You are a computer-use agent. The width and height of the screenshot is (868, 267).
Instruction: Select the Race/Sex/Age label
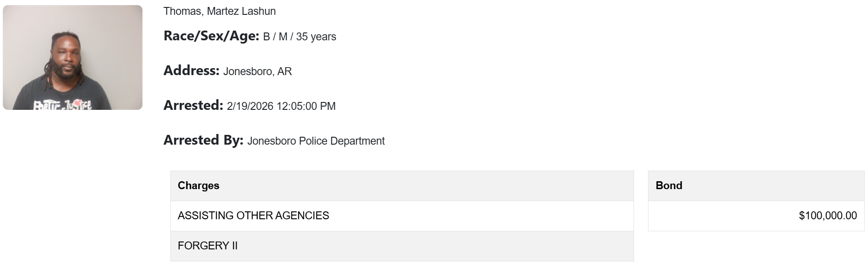click(211, 36)
